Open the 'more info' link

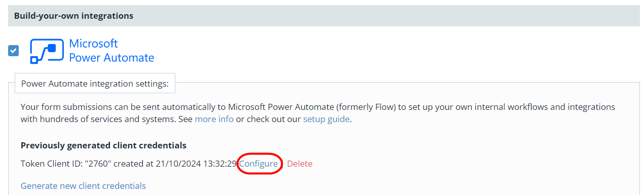coord(214,120)
